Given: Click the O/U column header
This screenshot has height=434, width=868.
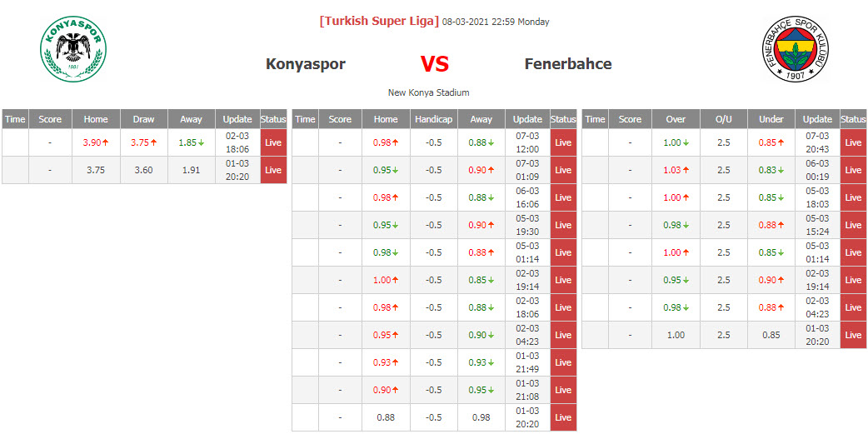Looking at the screenshot, I should click(x=723, y=119).
